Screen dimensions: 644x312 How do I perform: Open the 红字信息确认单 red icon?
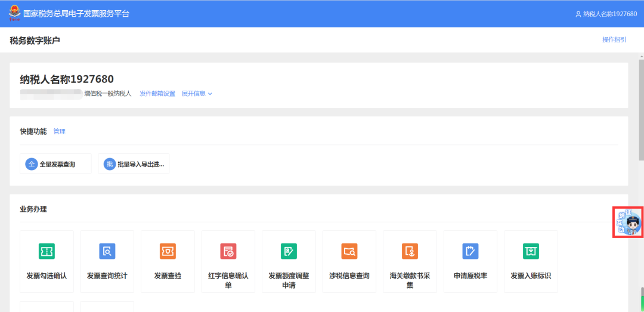[x=228, y=251]
